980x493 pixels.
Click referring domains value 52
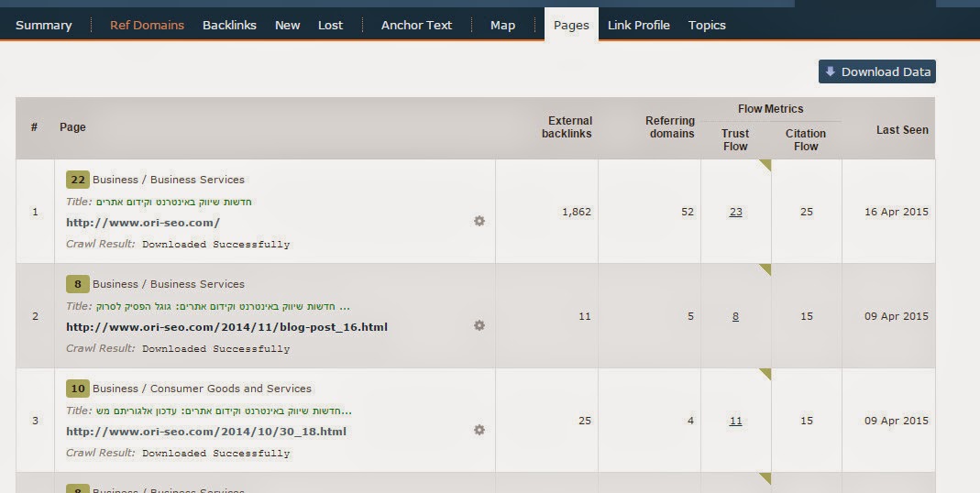[x=688, y=212]
